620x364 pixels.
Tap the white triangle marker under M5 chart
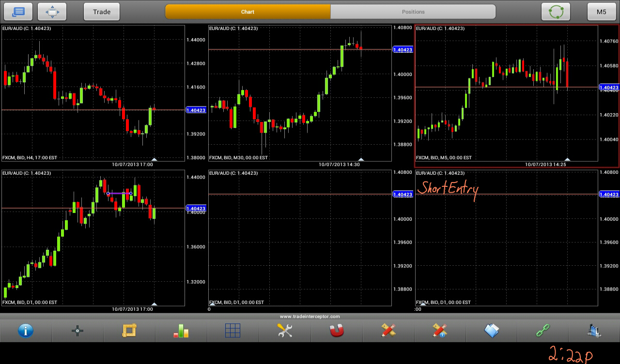coord(567,159)
